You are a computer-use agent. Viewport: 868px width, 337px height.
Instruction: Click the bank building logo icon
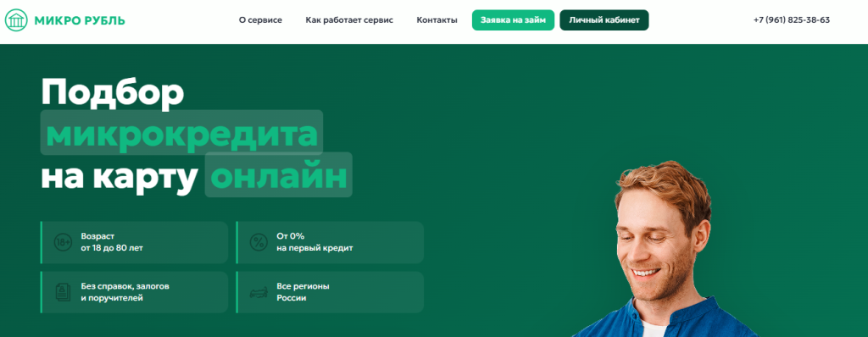[15, 20]
